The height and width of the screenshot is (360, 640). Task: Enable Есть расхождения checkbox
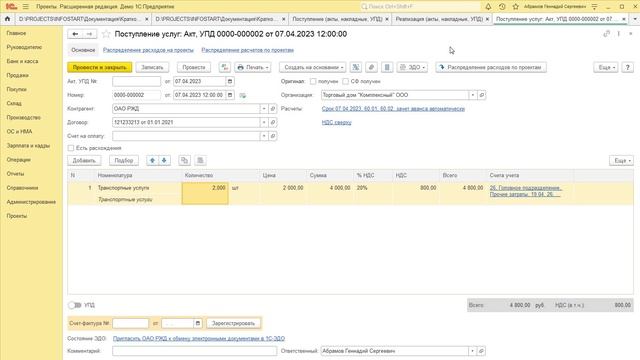(x=71, y=148)
